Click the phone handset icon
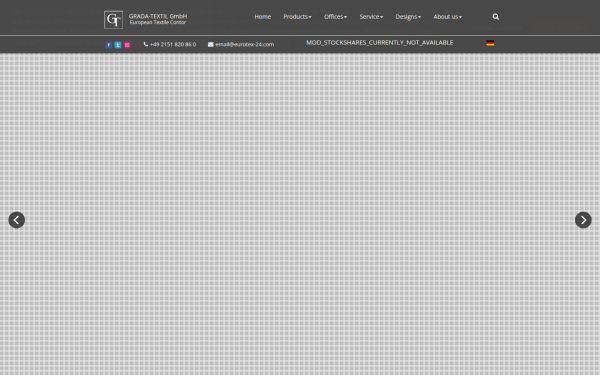 click(146, 44)
